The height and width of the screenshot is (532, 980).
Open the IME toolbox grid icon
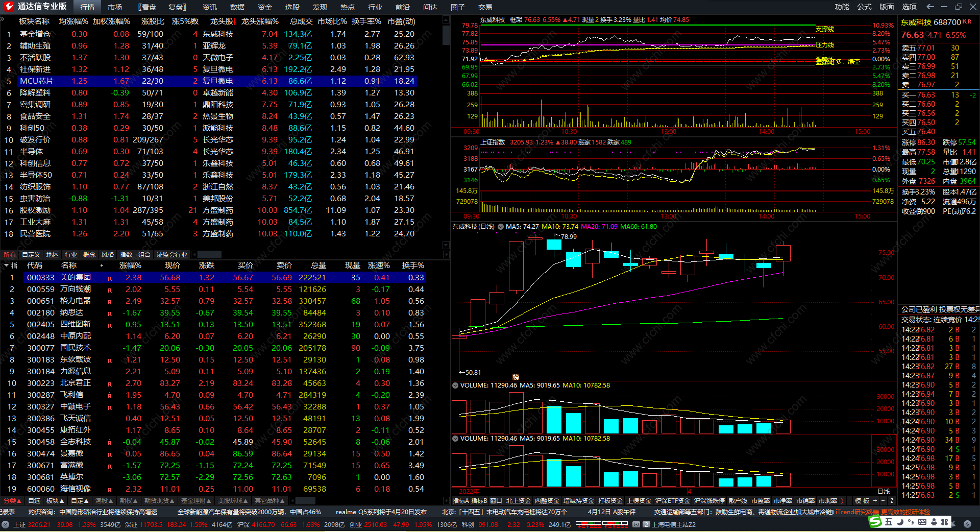[x=944, y=522]
